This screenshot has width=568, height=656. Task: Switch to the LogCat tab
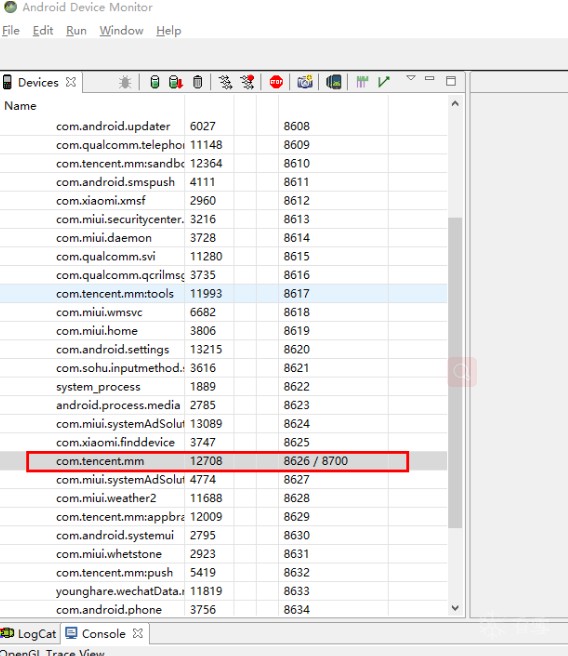click(30, 634)
